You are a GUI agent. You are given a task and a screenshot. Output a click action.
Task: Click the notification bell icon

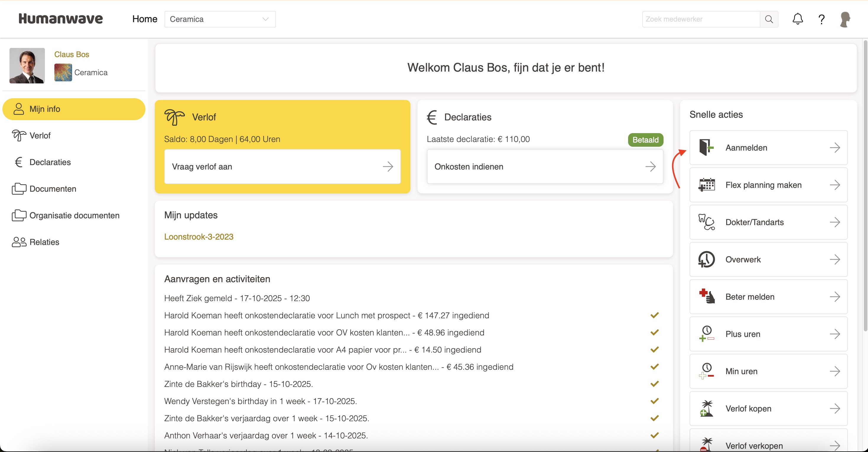[x=797, y=19]
